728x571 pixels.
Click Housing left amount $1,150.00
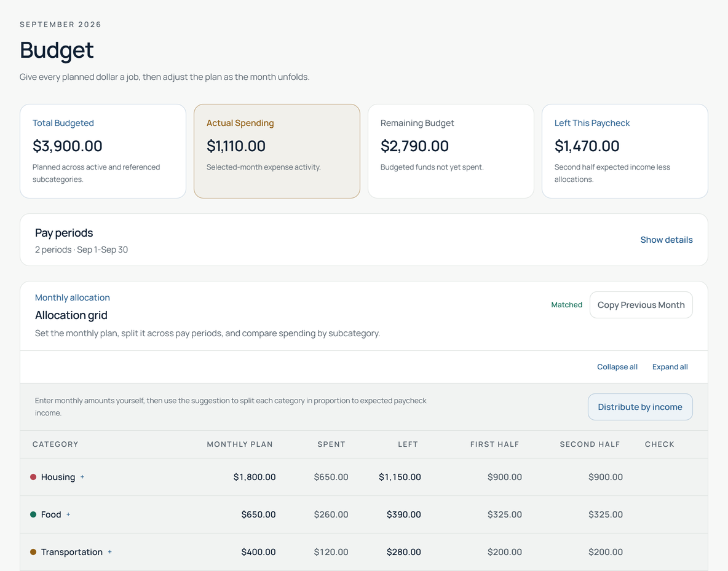[x=400, y=477]
